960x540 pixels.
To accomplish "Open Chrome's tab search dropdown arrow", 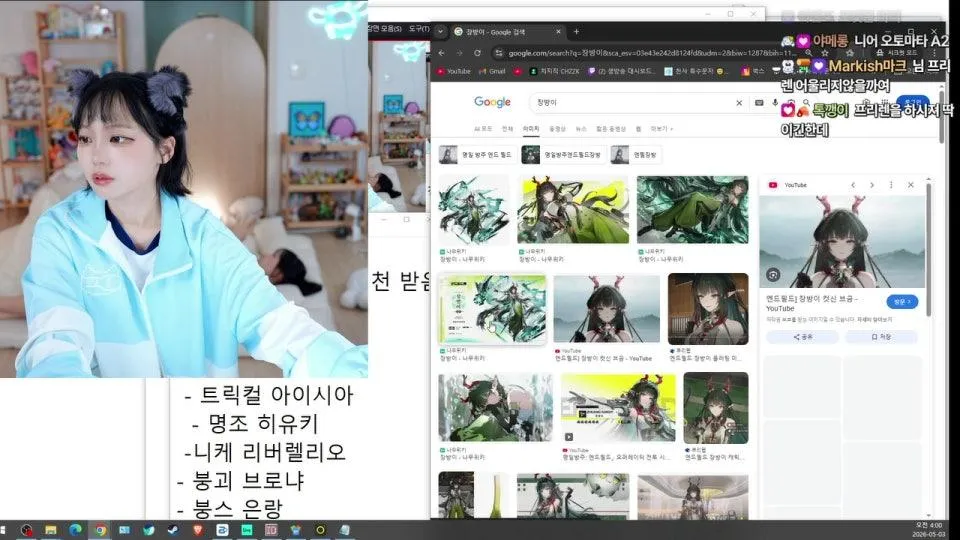I will (440, 32).
